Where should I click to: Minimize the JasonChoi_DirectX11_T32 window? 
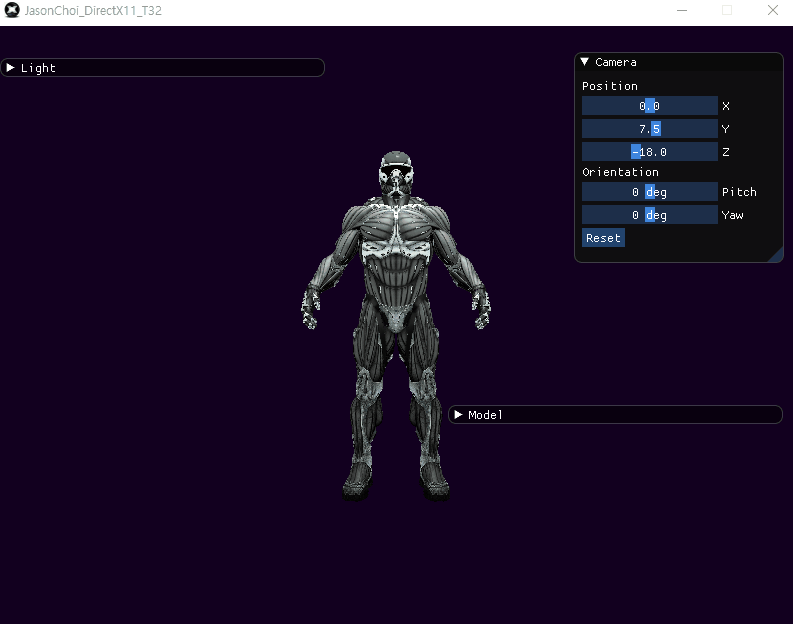(x=682, y=10)
